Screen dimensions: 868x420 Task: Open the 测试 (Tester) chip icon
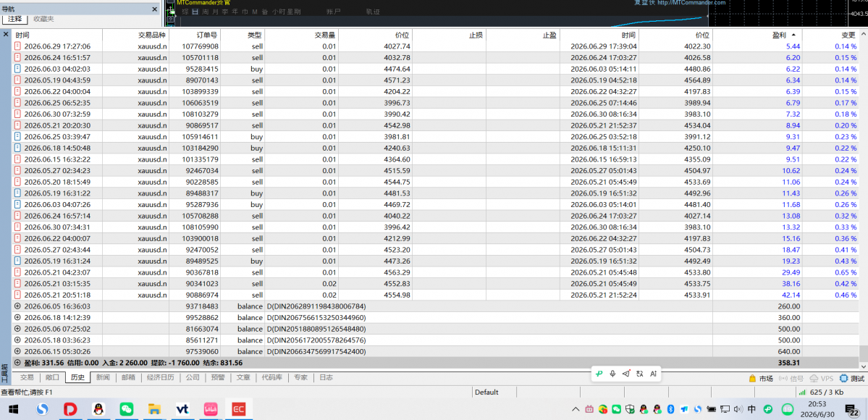coord(843,379)
